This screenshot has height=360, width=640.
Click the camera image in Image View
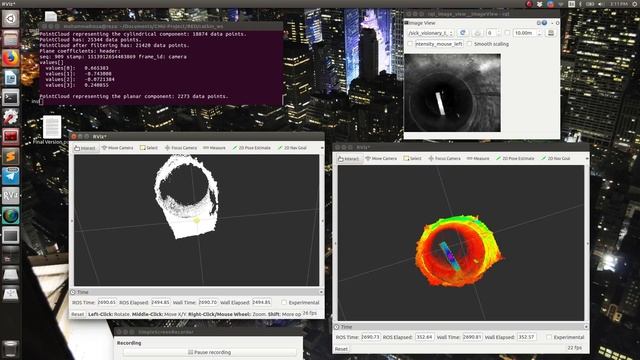tap(452, 93)
